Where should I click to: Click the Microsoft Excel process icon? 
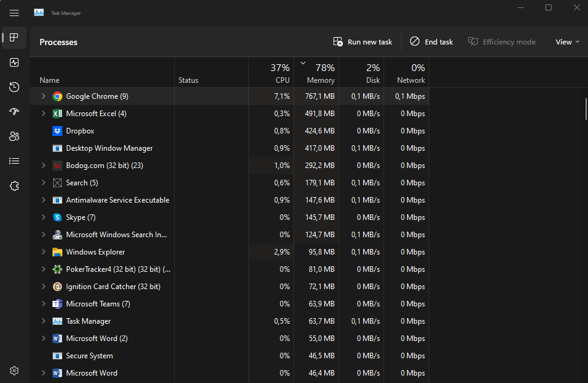(x=57, y=114)
